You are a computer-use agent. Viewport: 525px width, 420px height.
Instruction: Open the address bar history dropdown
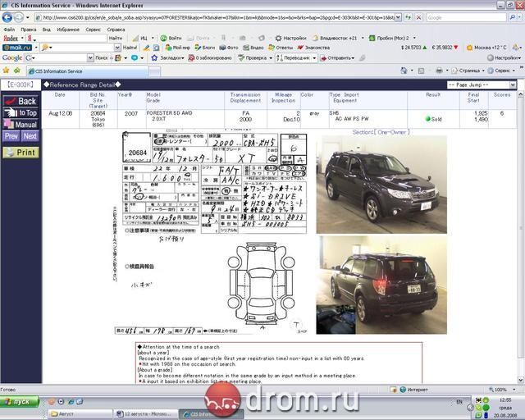398,17
